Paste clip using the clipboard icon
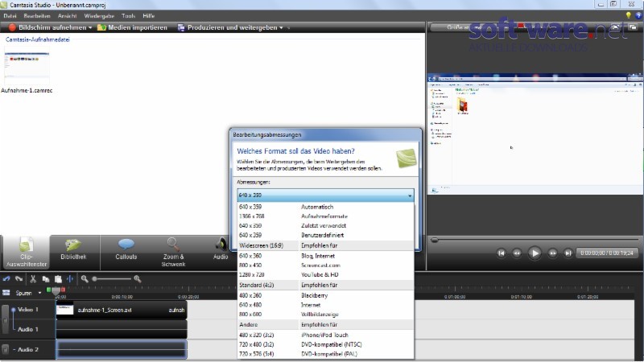The image size is (644, 362). click(58, 279)
